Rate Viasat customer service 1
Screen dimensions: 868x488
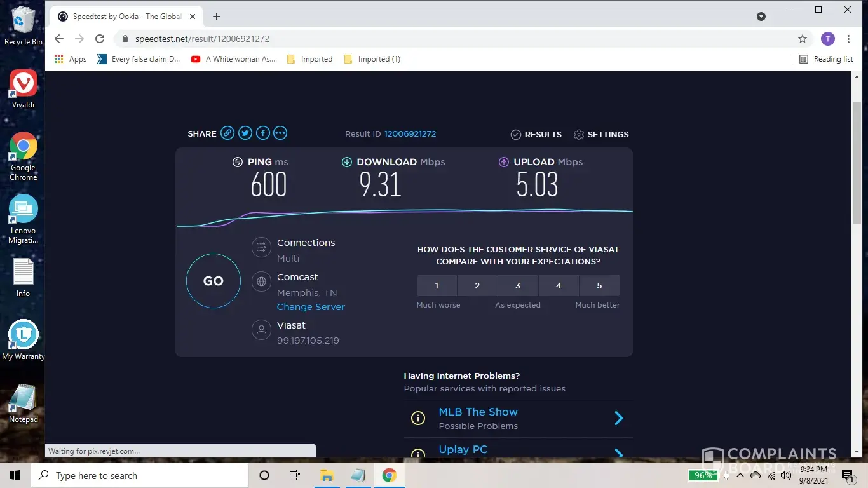(x=437, y=286)
